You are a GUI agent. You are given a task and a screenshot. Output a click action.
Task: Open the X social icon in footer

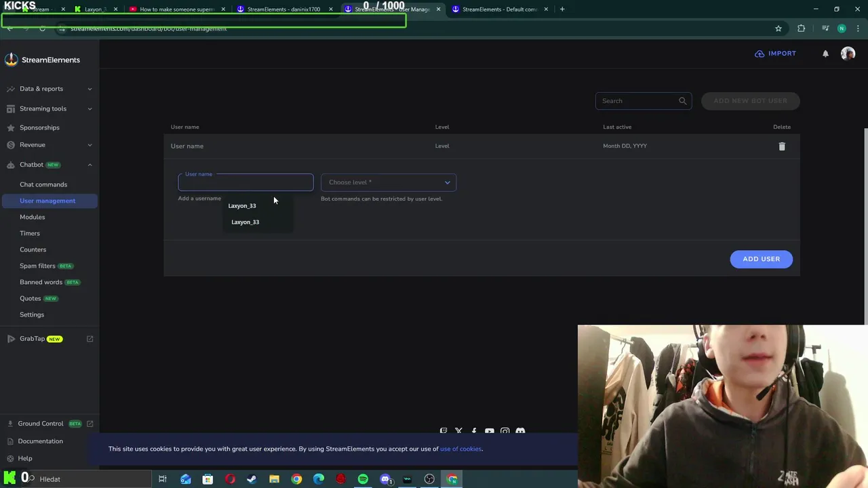click(x=458, y=431)
